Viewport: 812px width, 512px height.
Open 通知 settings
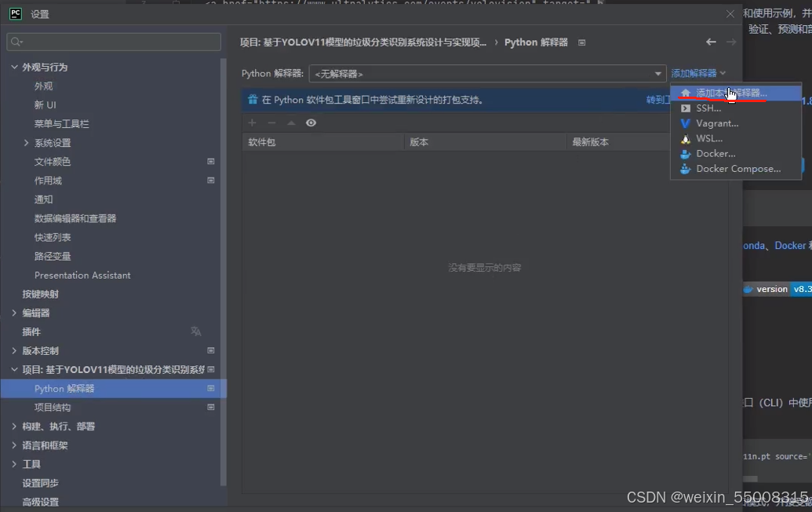pyautogui.click(x=43, y=199)
